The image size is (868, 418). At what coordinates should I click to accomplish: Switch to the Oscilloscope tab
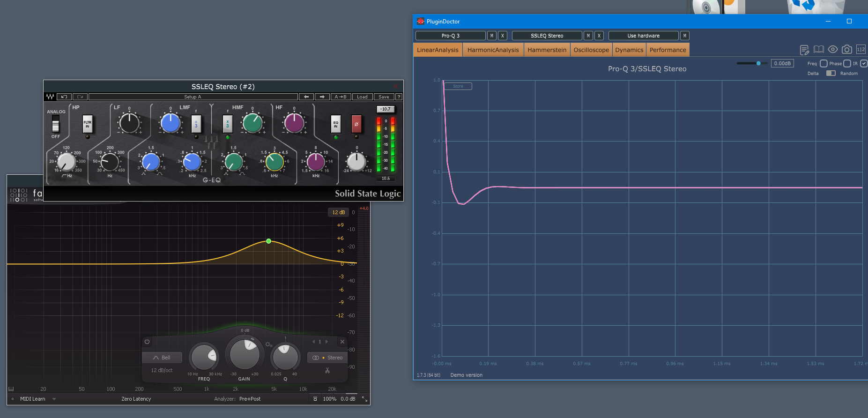[591, 50]
